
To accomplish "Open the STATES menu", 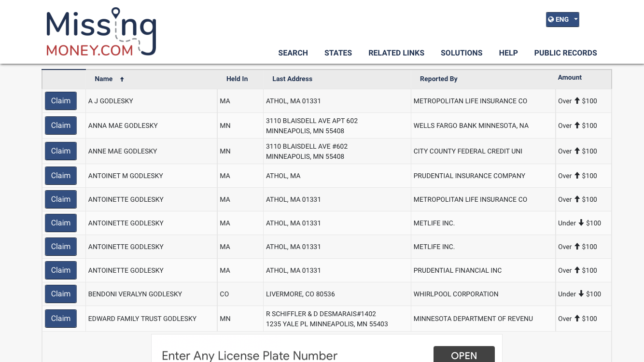I will coord(338,53).
